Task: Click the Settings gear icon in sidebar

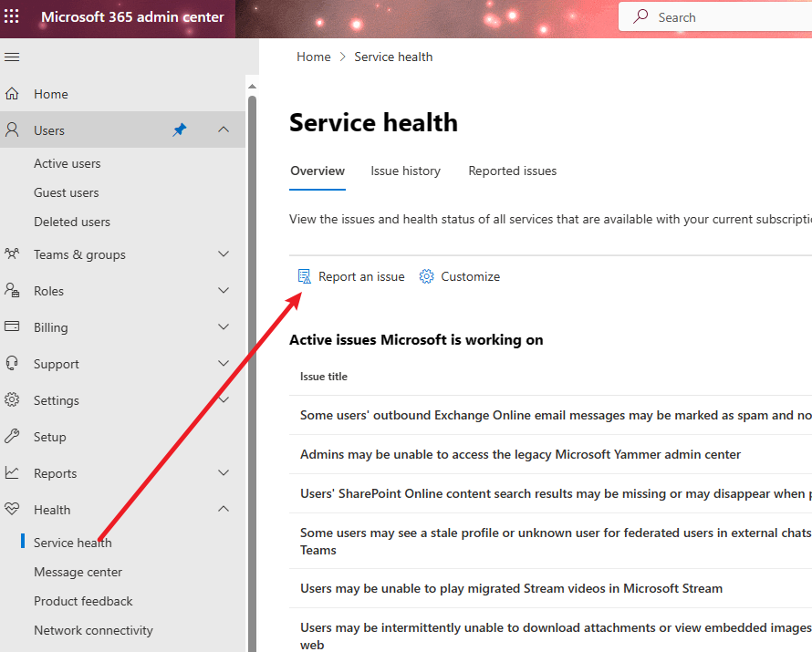Action: point(12,400)
